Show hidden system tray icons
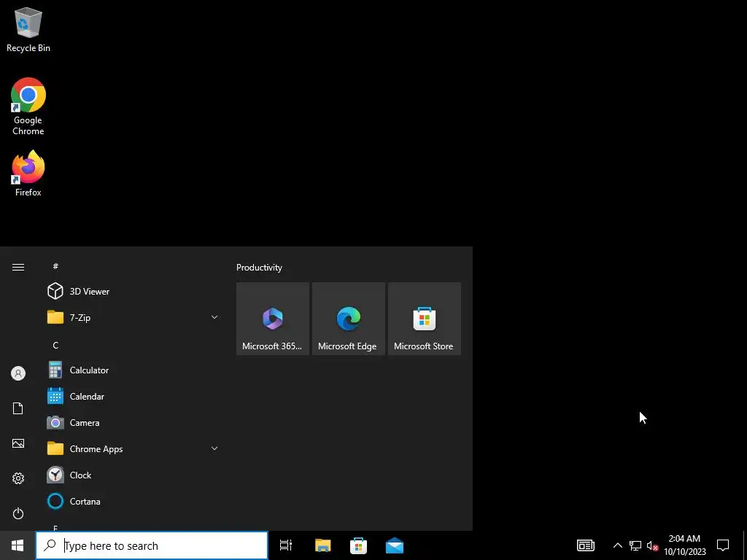 617,545
